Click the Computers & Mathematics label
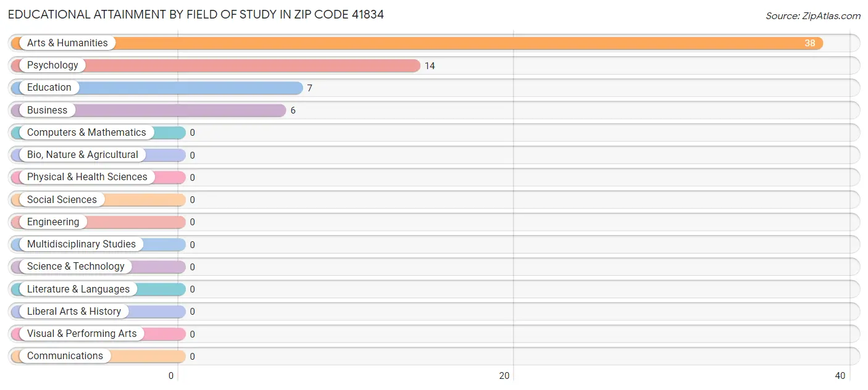 [86, 133]
